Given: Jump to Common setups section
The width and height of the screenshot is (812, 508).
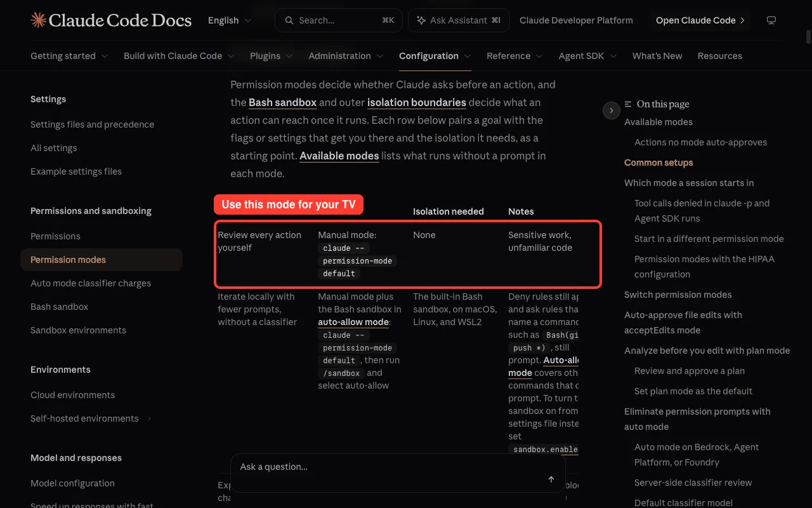Looking at the screenshot, I should tap(658, 163).
